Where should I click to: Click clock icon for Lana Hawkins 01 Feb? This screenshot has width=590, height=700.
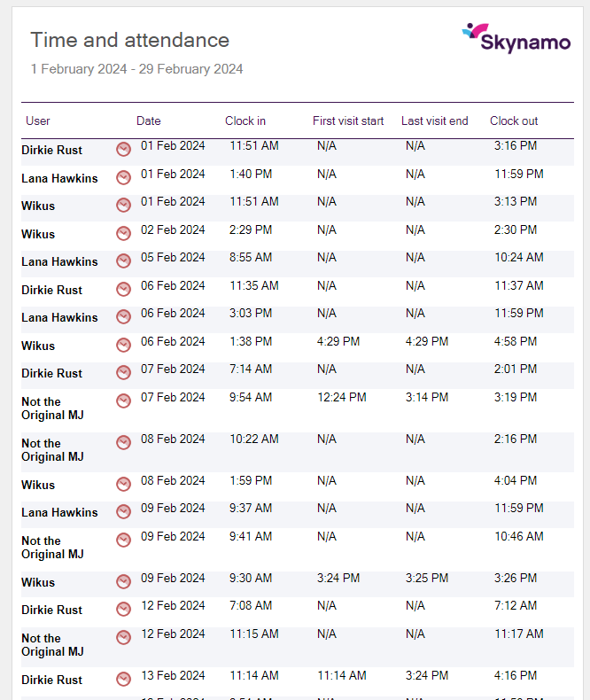pyautogui.click(x=123, y=178)
